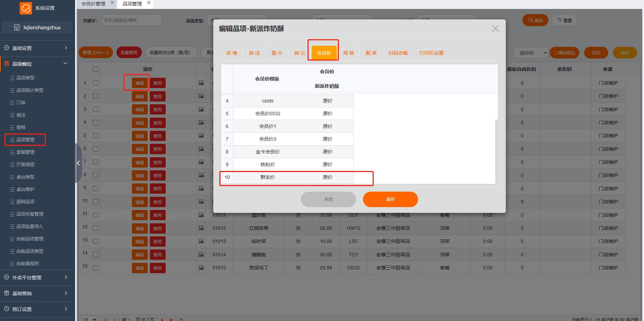Check the checkbox for 红烧排骨 row
This screenshot has height=321, width=644.
click(x=96, y=228)
